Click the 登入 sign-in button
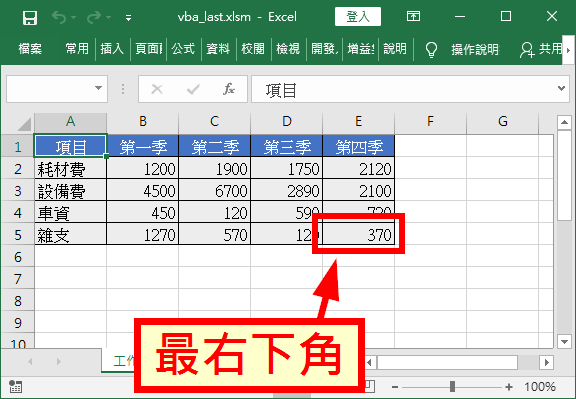Viewport: 576px width, 399px height. pyautogui.click(x=358, y=17)
